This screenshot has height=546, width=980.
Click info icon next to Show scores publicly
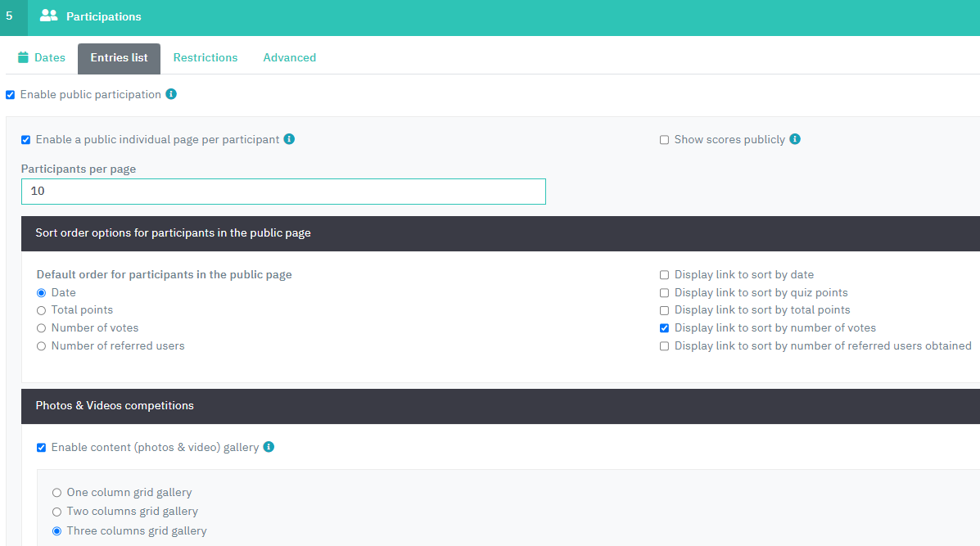point(795,139)
